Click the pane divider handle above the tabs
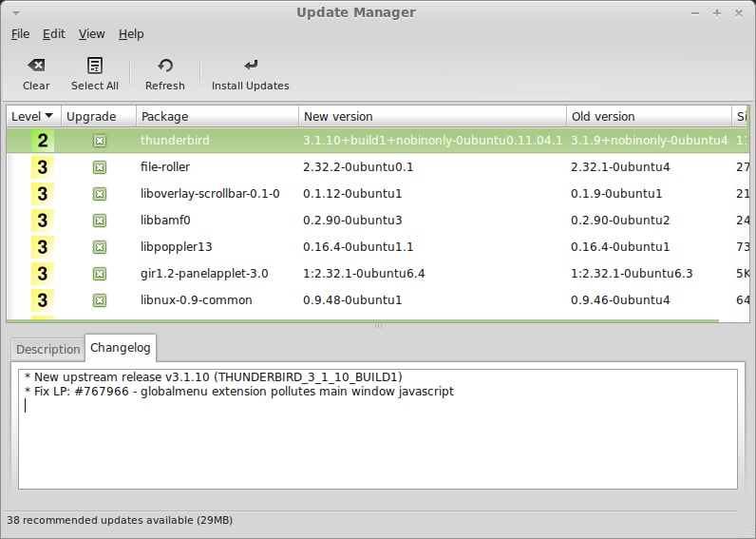Viewport: 756px width, 539px height. [378, 326]
